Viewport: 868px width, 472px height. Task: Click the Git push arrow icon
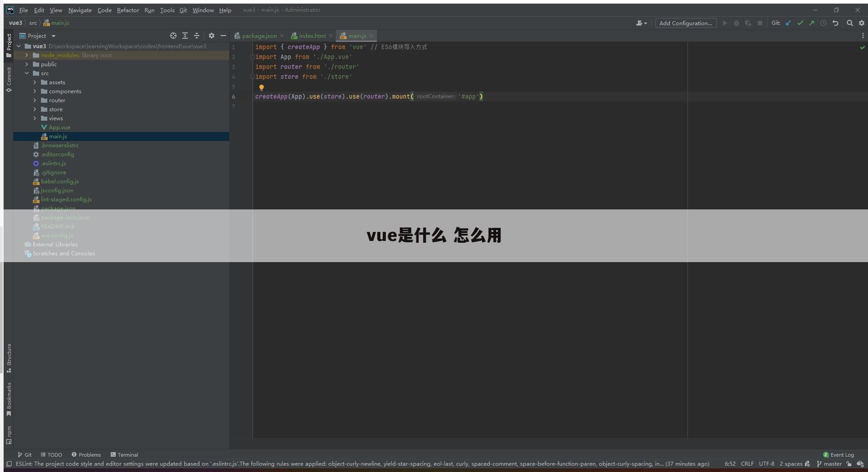811,23
